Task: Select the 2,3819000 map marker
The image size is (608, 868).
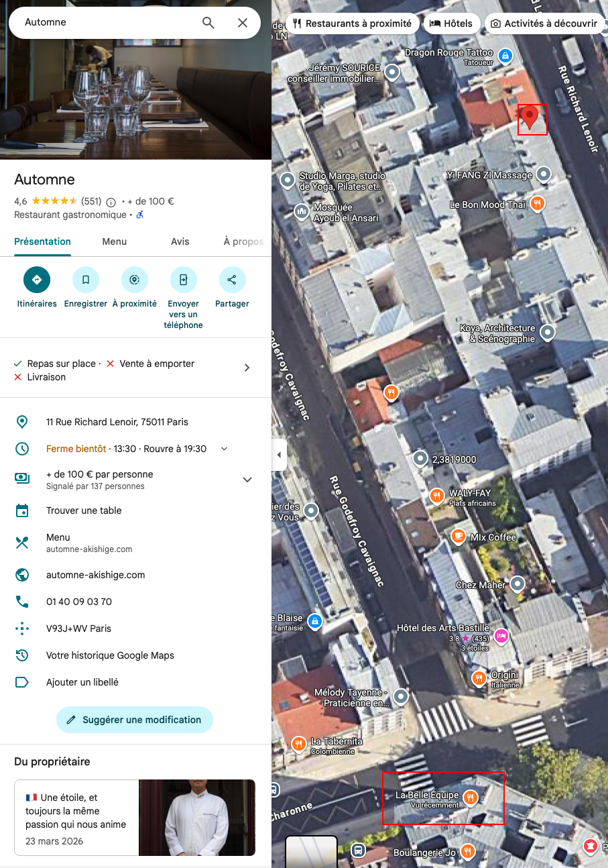Action: 420,459
